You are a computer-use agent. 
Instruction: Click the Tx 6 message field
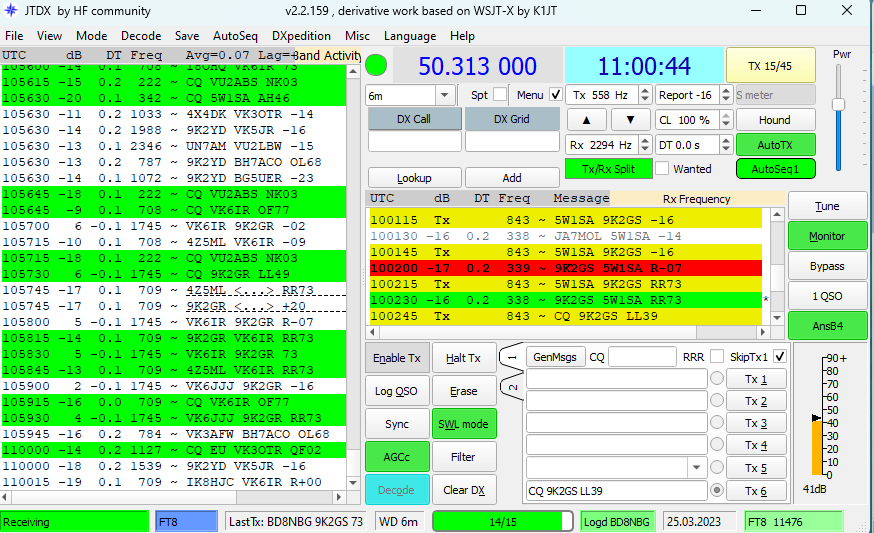pyautogui.click(x=617, y=491)
